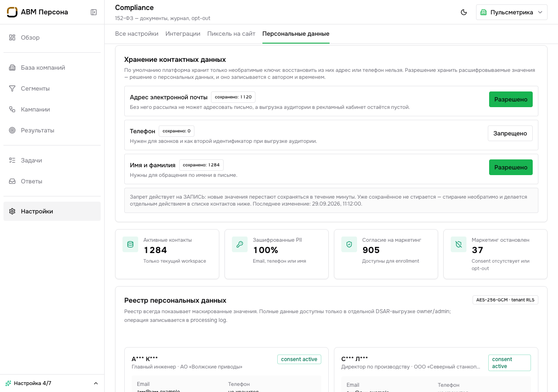
Task: Open Задачи in the sidebar
Action: [52, 160]
